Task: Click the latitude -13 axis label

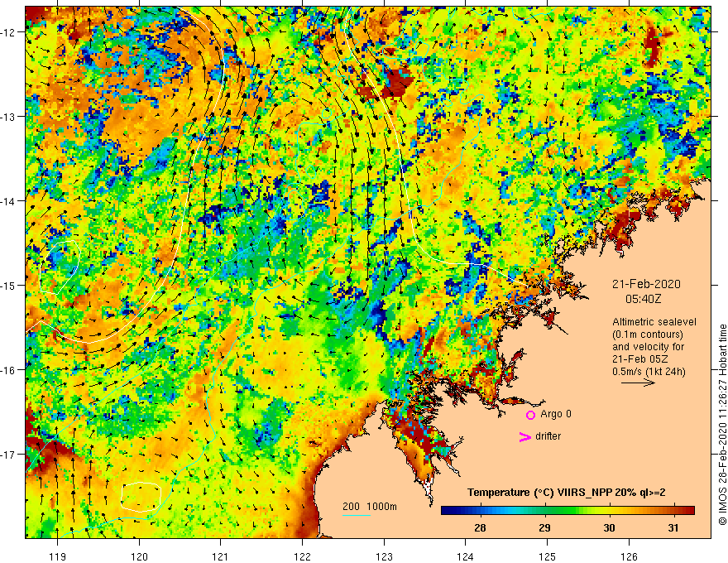Action: [x=9, y=117]
